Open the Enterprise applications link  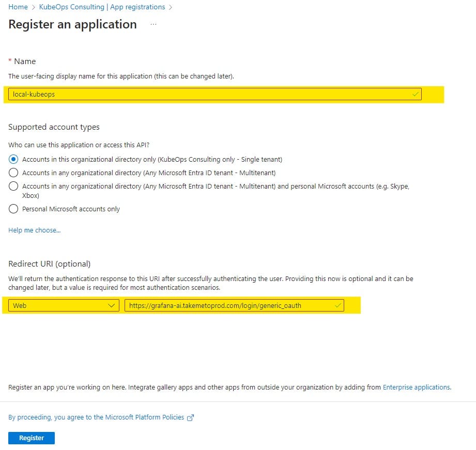pos(417,387)
